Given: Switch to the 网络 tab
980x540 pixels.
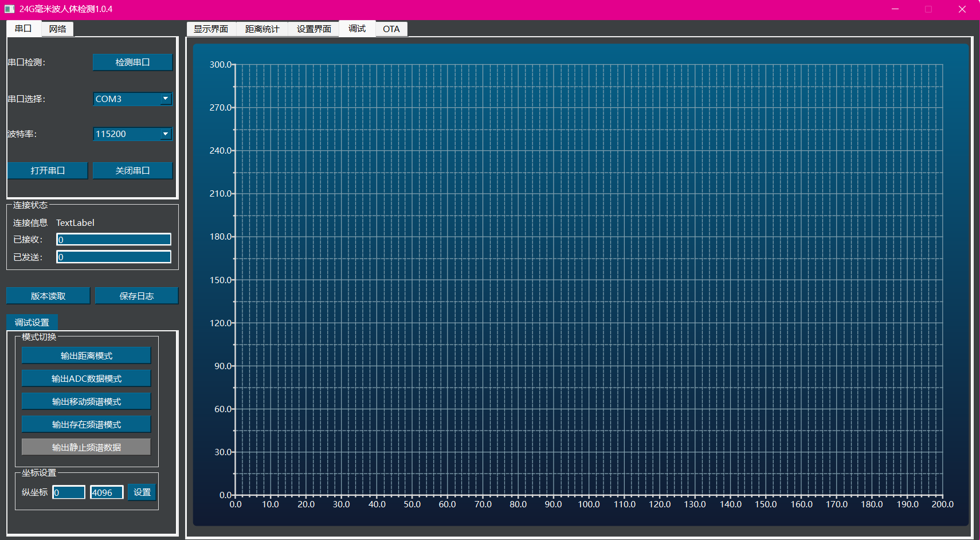Looking at the screenshot, I should [57, 29].
